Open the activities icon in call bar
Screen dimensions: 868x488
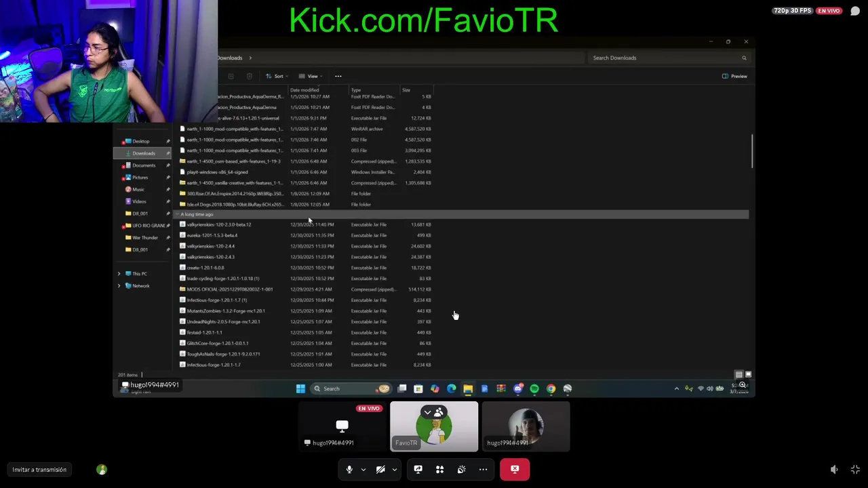(x=439, y=469)
